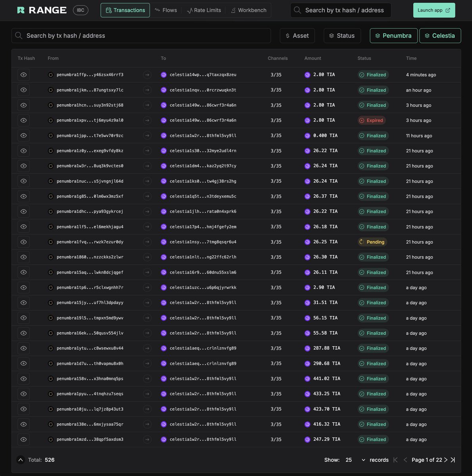Screen dimensions: 472x476
Task: Open the Status filter dropdown
Action: [342, 36]
